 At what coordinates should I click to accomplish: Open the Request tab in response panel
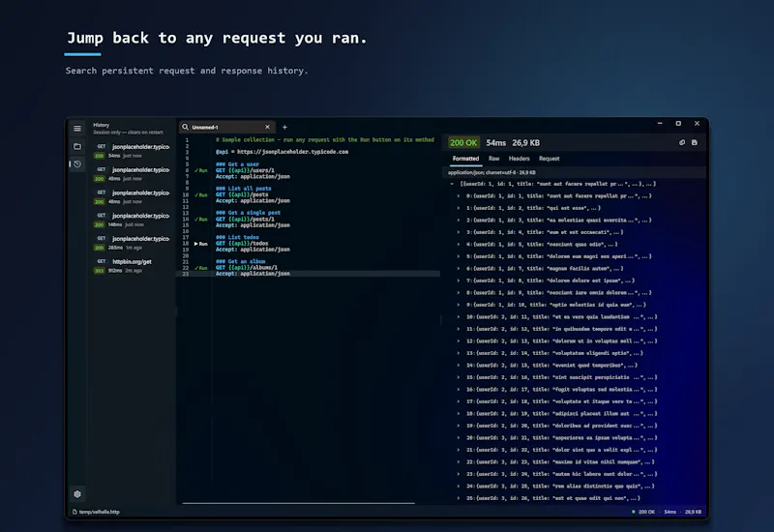pyautogui.click(x=549, y=159)
